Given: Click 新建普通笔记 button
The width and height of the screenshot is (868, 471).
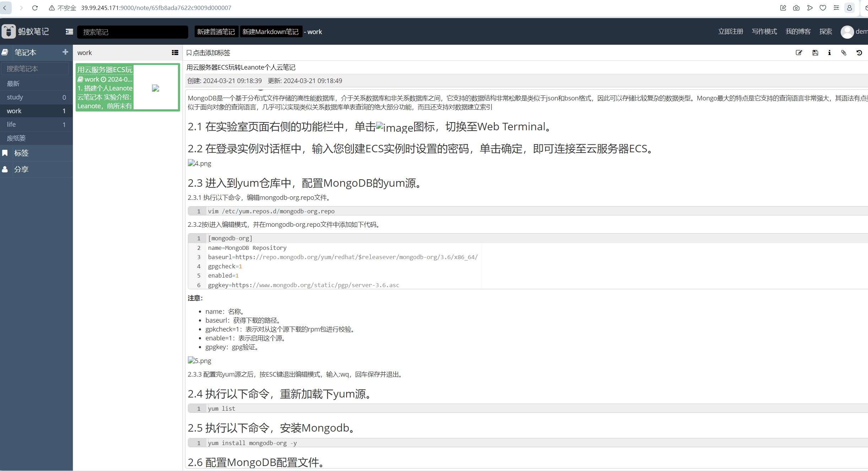Looking at the screenshot, I should pos(216,32).
